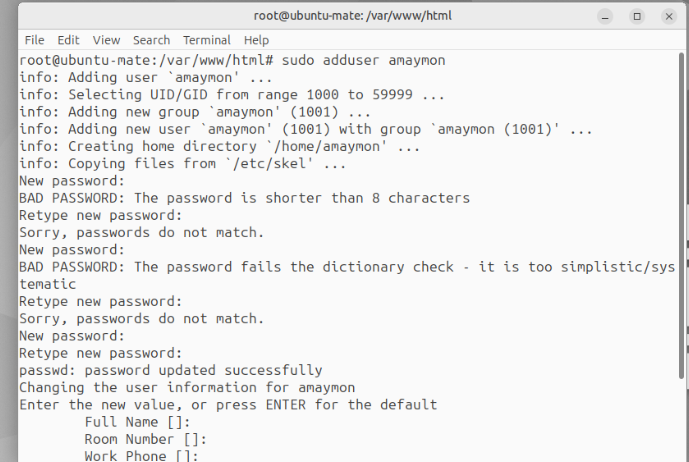Open the Help menu
Image resolution: width=689 pixels, height=462 pixels.
(x=256, y=40)
